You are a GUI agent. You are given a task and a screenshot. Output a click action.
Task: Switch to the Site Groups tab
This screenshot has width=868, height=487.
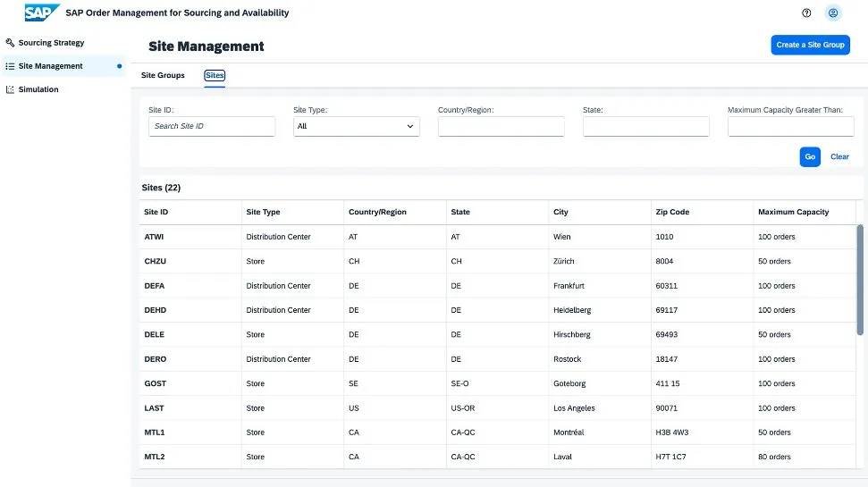click(x=163, y=75)
